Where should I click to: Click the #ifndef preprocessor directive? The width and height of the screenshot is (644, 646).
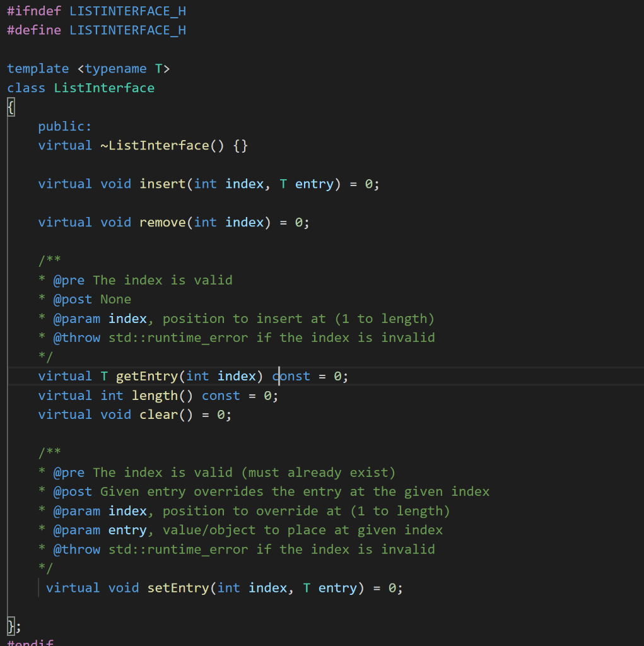(x=33, y=10)
